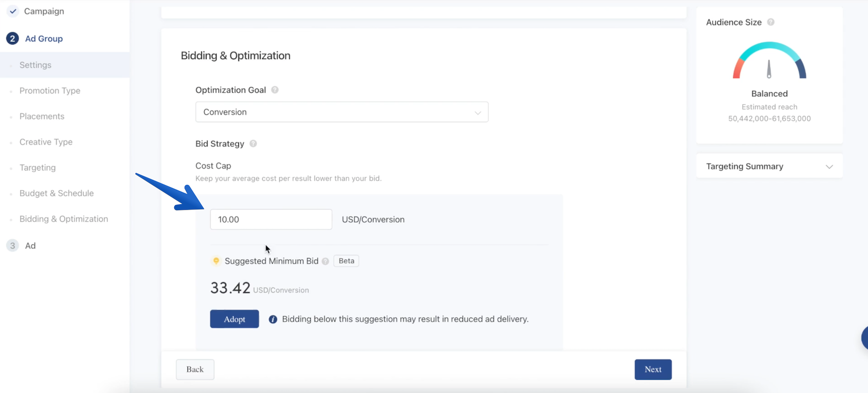Click the cost cap bid input field
The image size is (868, 393).
(271, 219)
